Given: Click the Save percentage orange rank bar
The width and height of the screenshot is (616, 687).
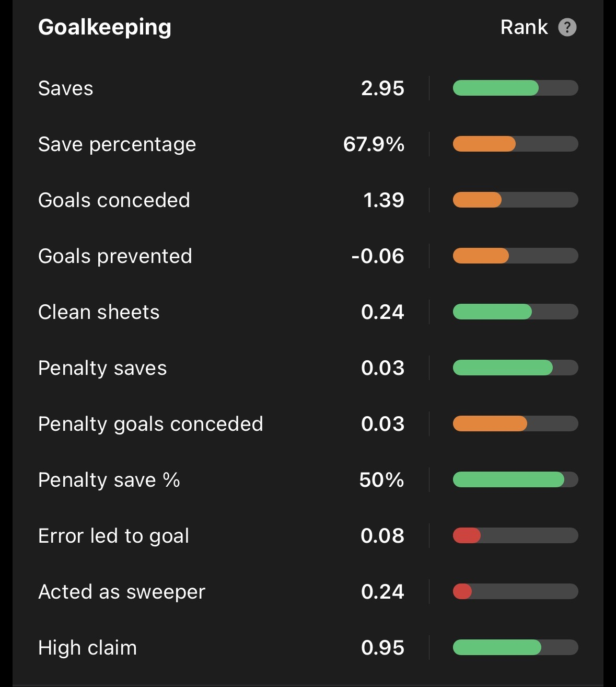Looking at the screenshot, I should click(515, 144).
